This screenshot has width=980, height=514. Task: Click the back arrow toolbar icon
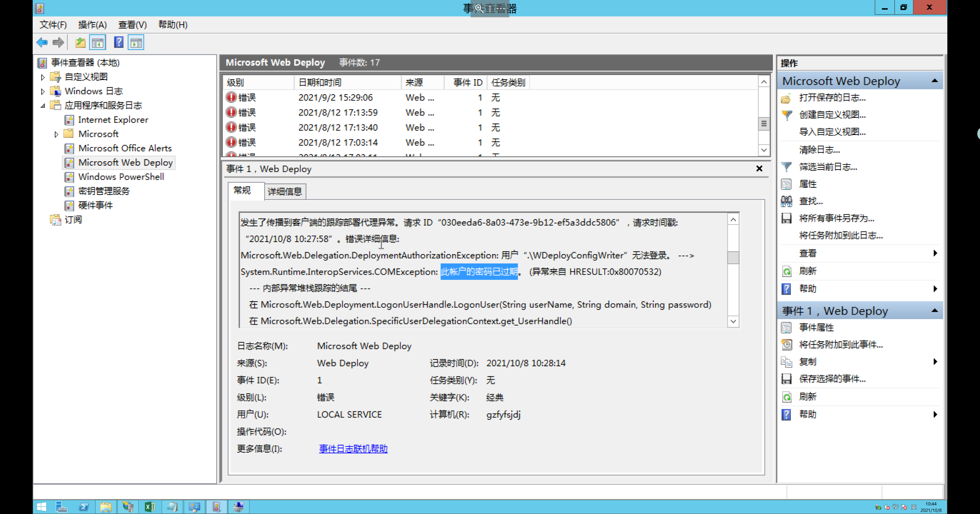pos(42,43)
